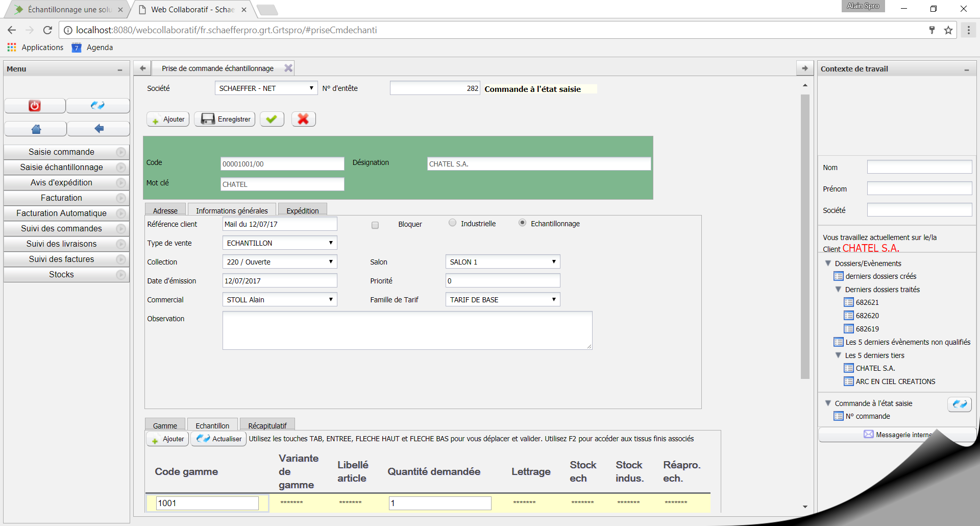Switch to the Expédition tab

pyautogui.click(x=302, y=210)
